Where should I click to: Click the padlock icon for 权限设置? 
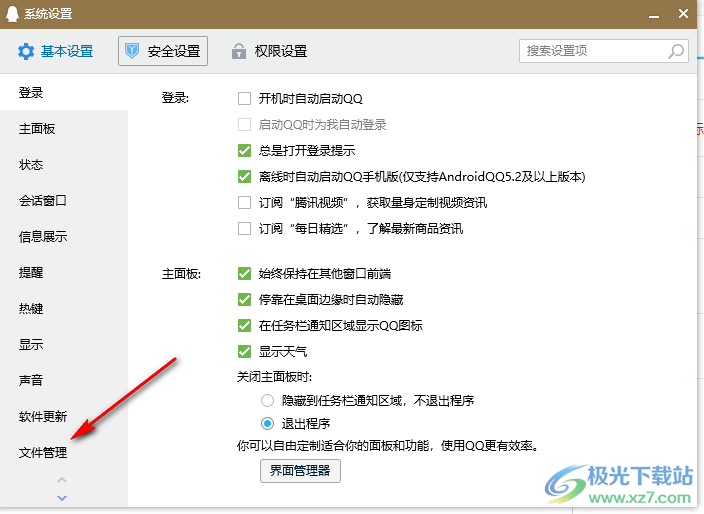coord(239,51)
